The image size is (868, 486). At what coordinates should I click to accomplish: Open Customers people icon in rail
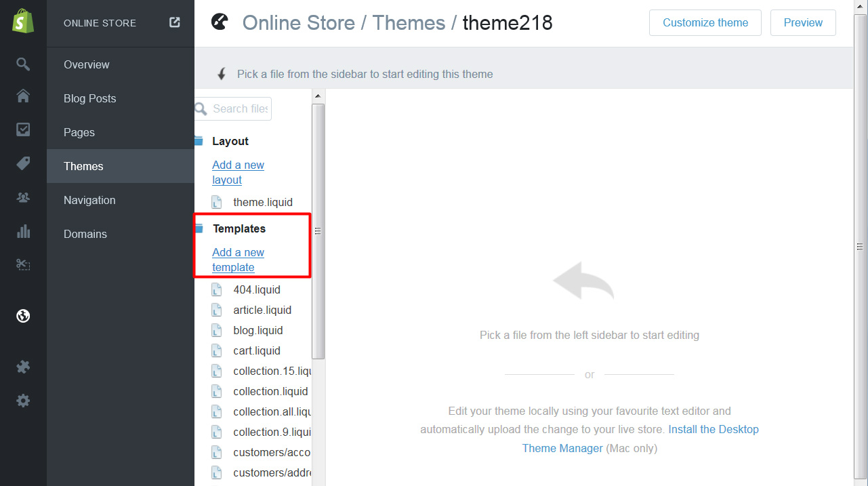point(23,197)
